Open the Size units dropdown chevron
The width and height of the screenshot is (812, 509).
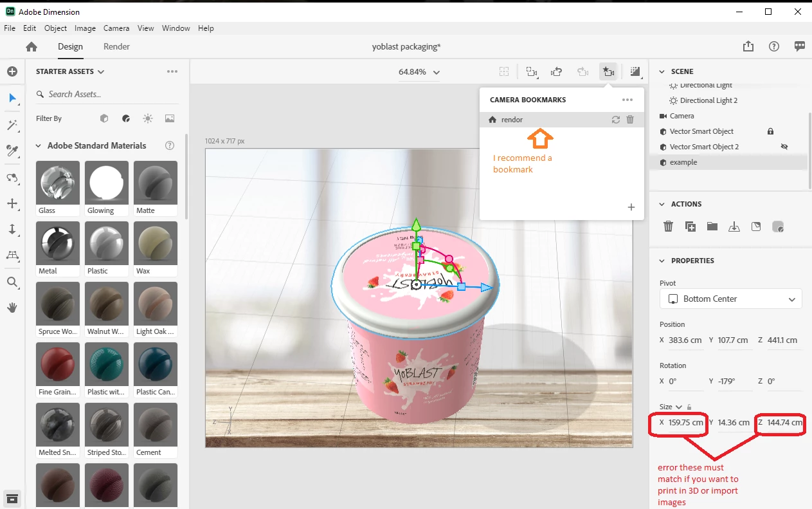point(679,407)
